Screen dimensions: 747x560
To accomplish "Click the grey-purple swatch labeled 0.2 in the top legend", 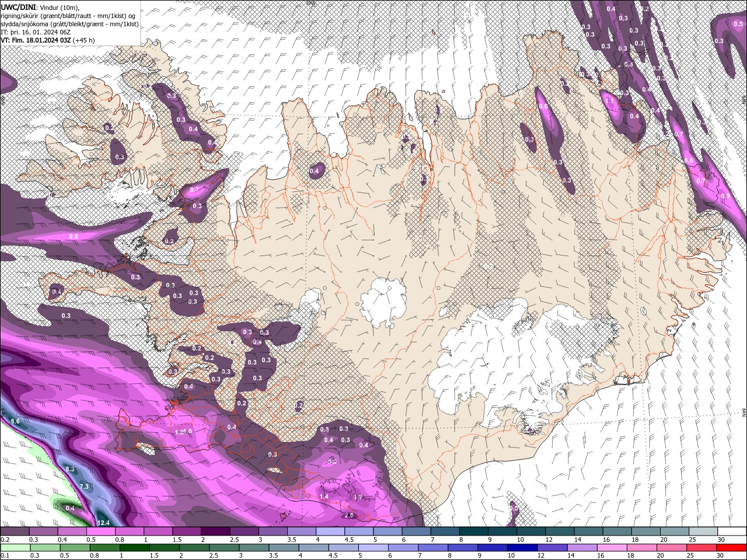I will pyautogui.click(x=15, y=531).
